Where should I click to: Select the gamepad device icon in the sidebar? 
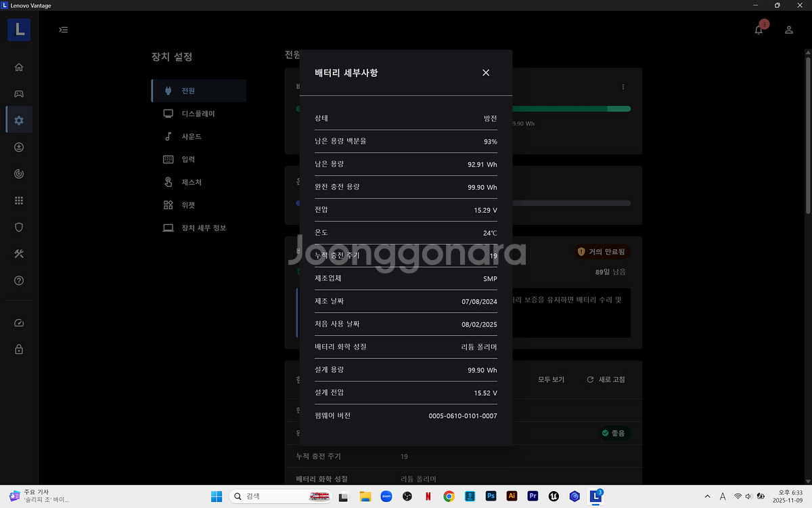[18, 93]
